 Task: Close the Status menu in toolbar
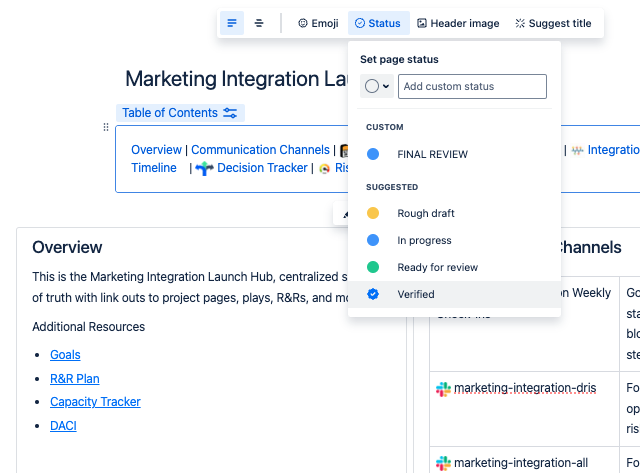(x=378, y=23)
